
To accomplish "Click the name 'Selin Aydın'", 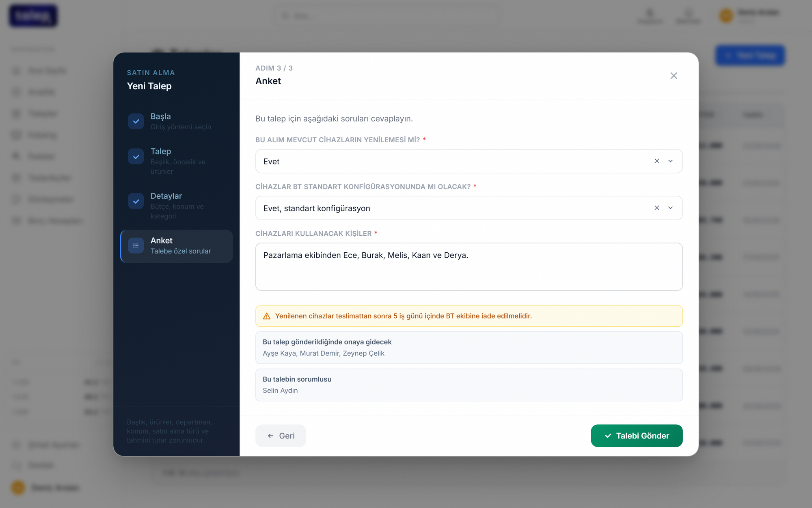I will (280, 391).
